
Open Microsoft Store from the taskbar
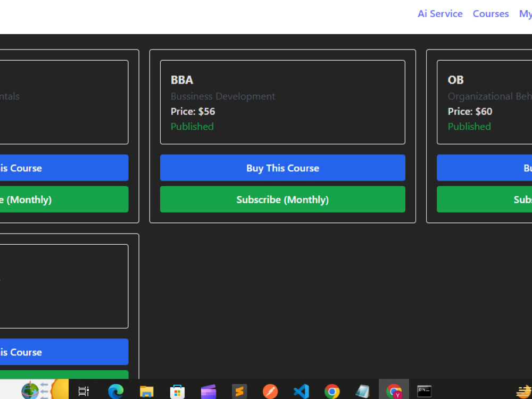pos(177,392)
